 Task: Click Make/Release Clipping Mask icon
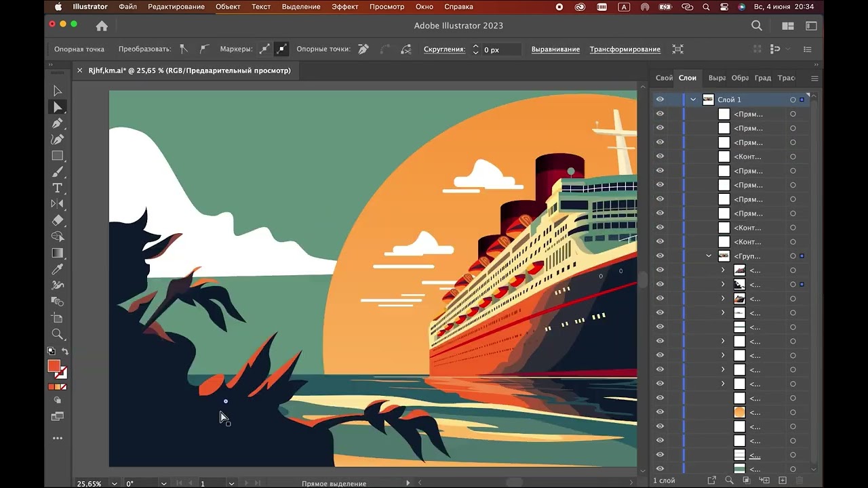746,481
